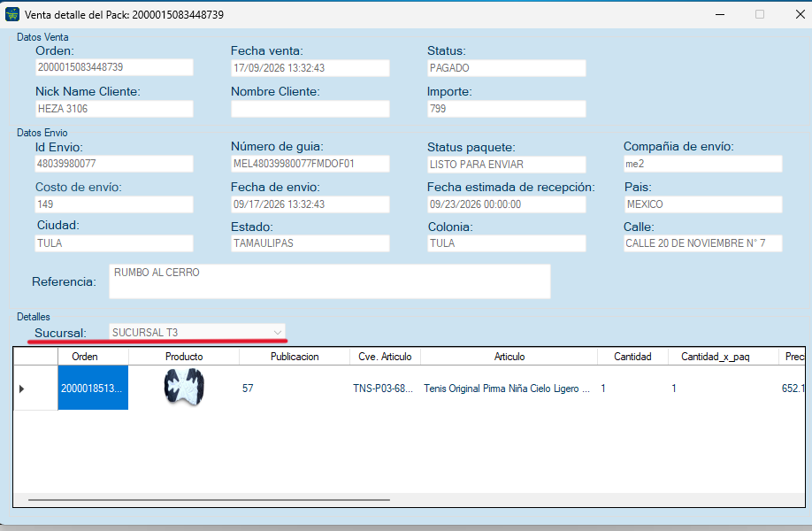Click the Costo de envío field 149
Screen dimensions: 812x531
click(114, 204)
